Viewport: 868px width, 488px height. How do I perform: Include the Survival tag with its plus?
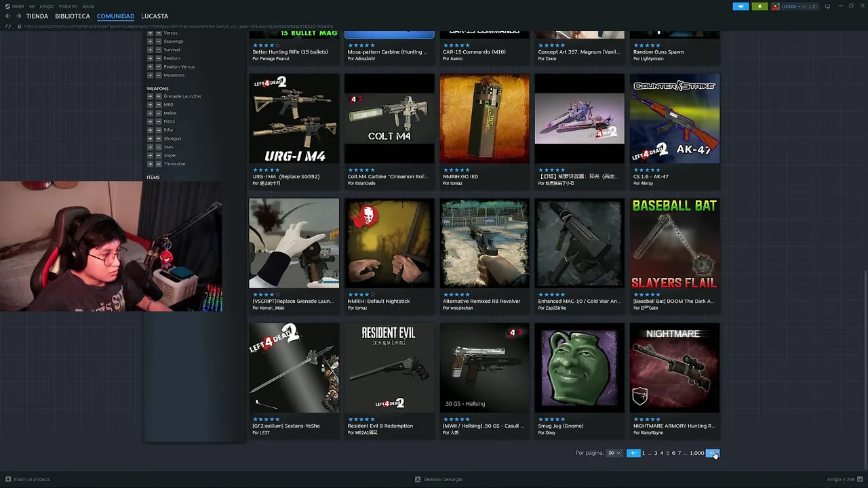tap(150, 49)
